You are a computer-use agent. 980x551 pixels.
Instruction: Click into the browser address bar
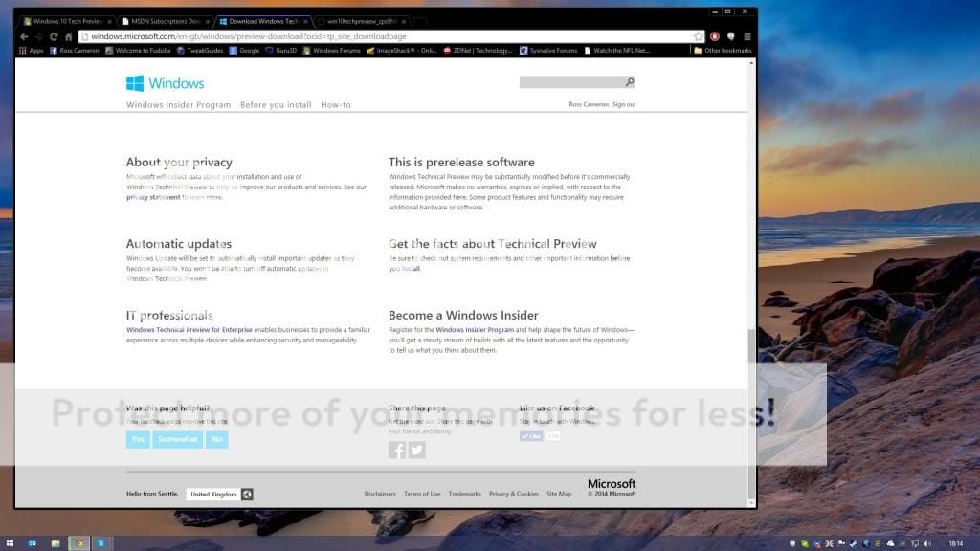(383, 36)
